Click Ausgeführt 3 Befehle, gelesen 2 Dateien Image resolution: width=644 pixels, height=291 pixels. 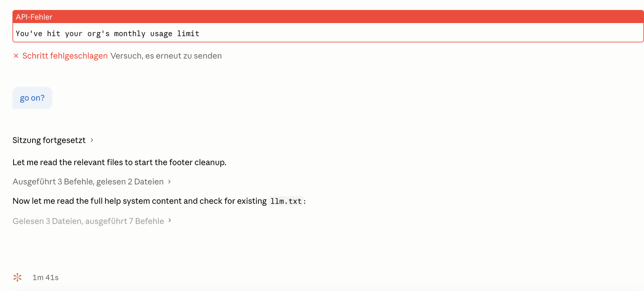pyautogui.click(x=88, y=182)
